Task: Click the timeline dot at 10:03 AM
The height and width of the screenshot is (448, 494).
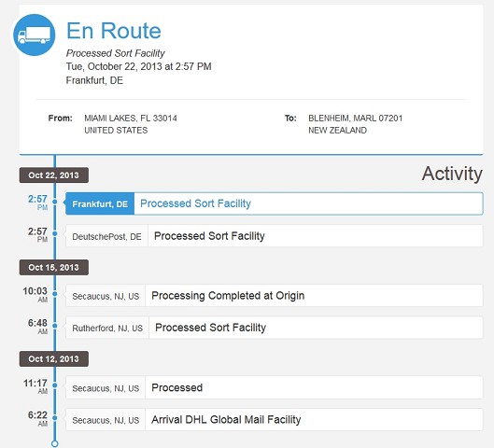Action: coord(55,294)
